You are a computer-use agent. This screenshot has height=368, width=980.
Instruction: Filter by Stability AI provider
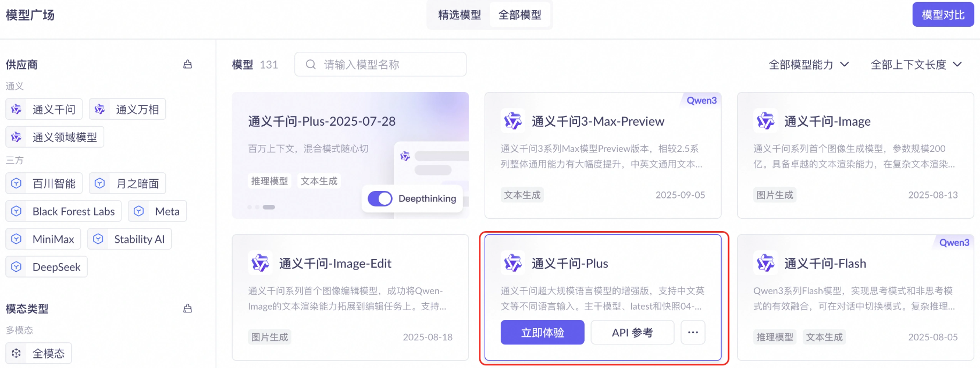pos(129,239)
